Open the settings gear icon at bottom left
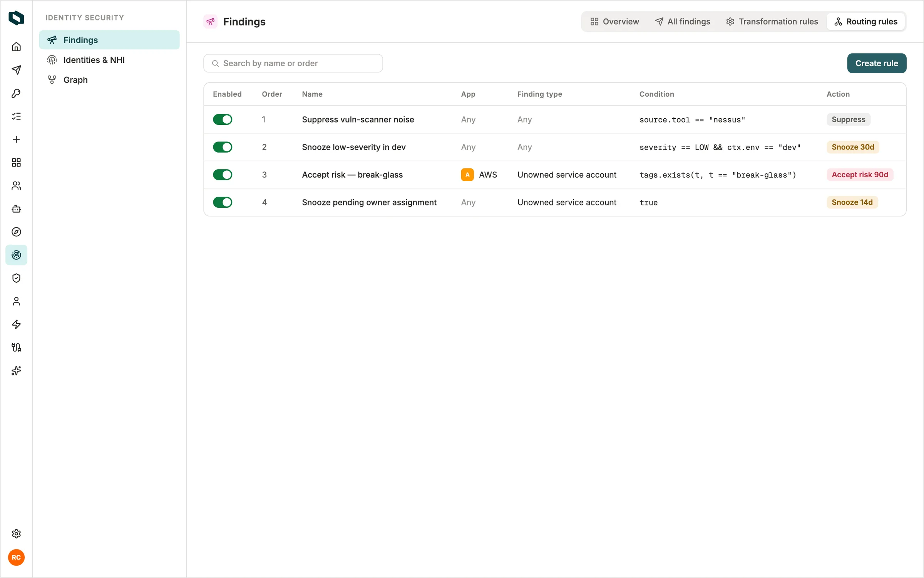This screenshot has width=924, height=578. point(16,534)
